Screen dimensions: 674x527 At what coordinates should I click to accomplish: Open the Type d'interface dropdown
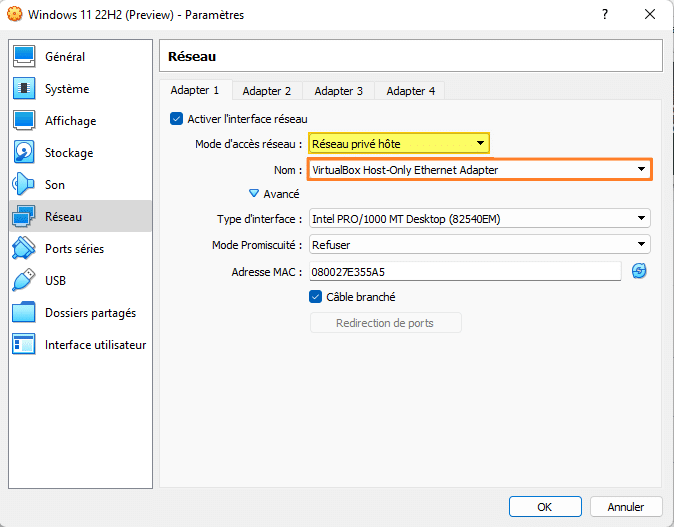click(x=479, y=219)
